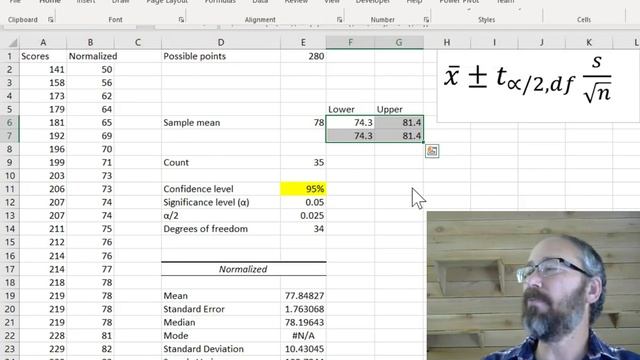Click the 'Possible points' label cell
Screen dimensions: 640x360
[221, 56]
